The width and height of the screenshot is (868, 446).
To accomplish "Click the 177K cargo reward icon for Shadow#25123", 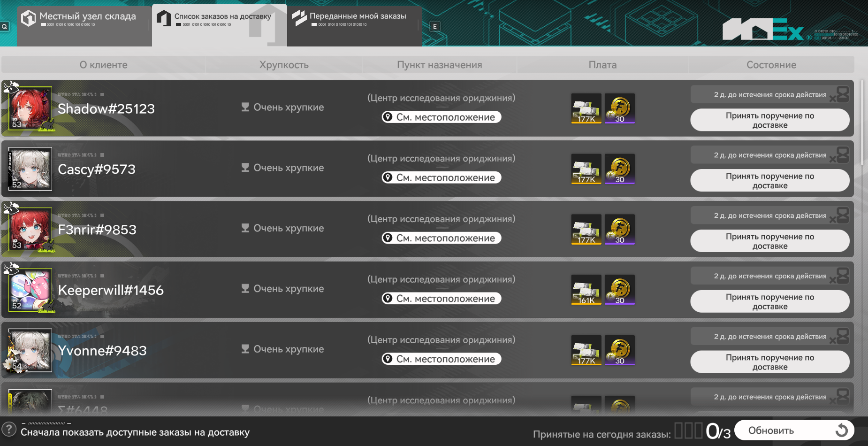I will tap(586, 108).
